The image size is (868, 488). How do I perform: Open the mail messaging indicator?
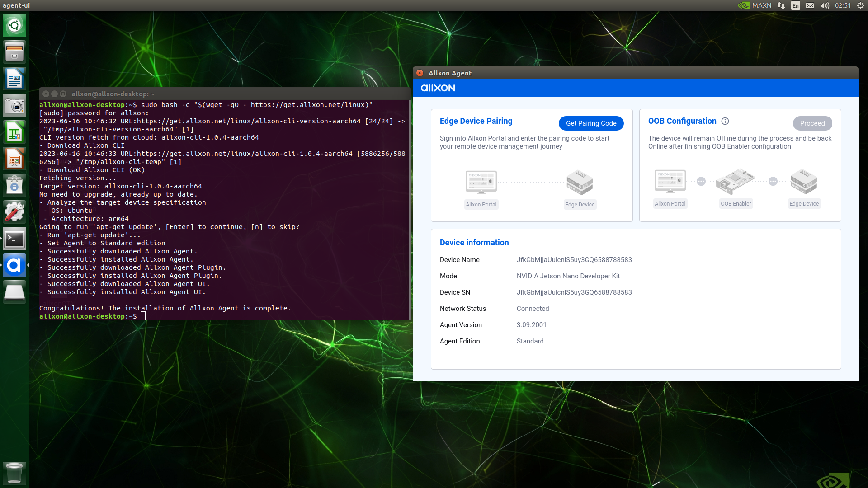click(x=810, y=5)
